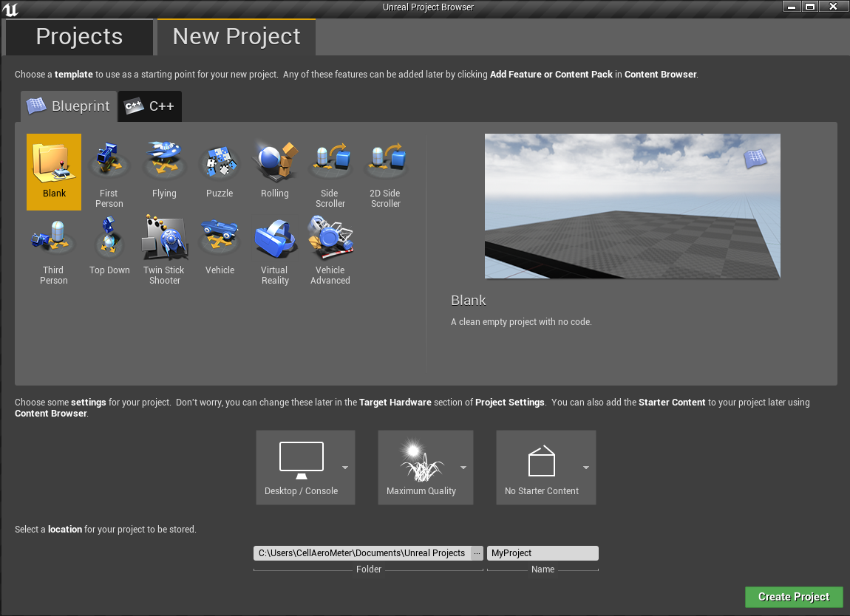
Task: Minimize the Unreal Project Browser window
Action: [792, 7]
